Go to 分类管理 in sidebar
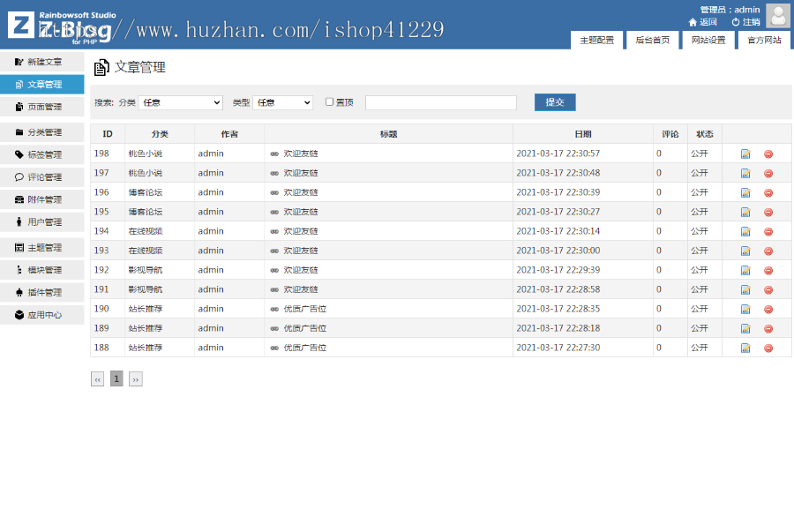Image resolution: width=794 pixels, height=532 pixels. 42,132
